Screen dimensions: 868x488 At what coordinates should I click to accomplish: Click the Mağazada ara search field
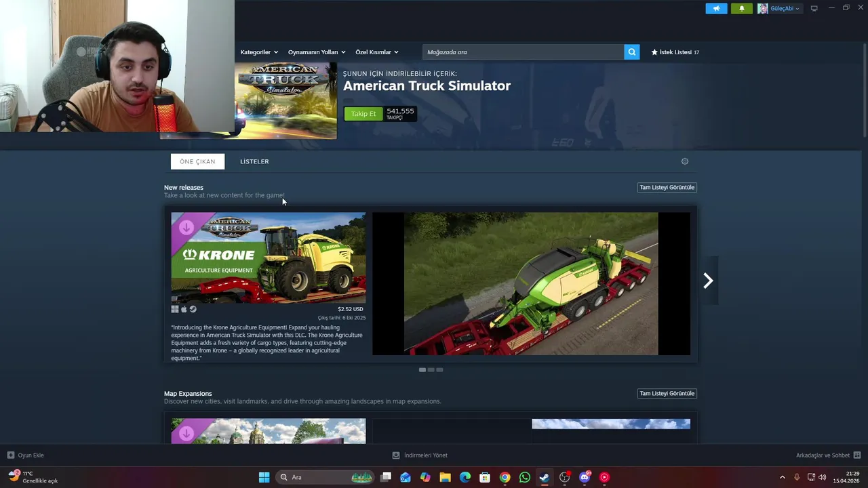(x=523, y=52)
